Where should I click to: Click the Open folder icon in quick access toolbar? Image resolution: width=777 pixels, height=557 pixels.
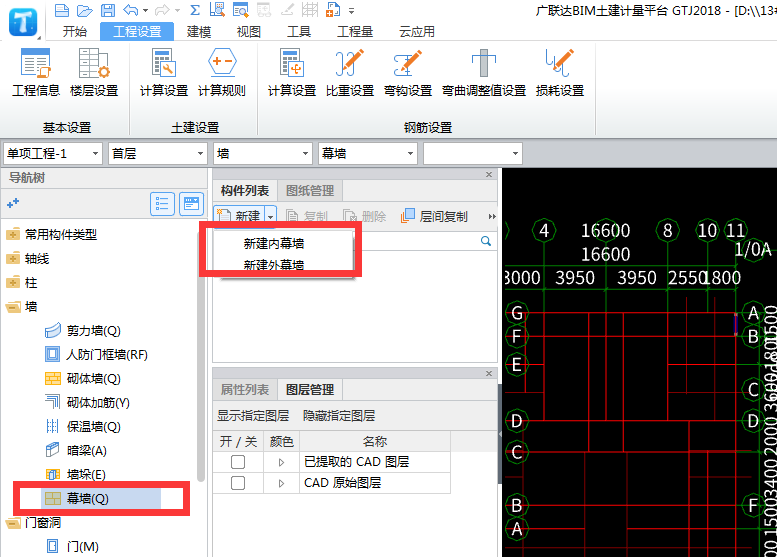click(x=85, y=9)
